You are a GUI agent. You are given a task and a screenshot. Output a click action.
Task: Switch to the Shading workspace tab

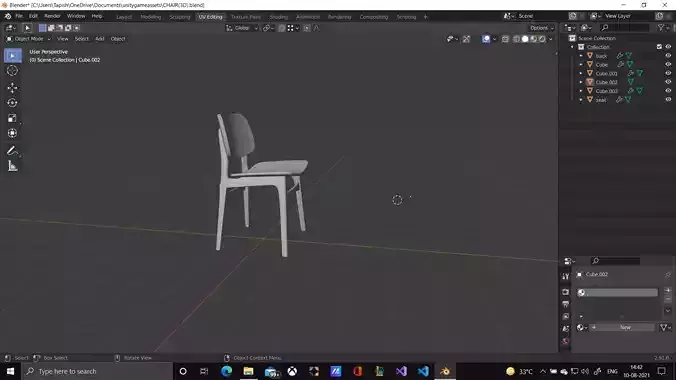point(279,17)
